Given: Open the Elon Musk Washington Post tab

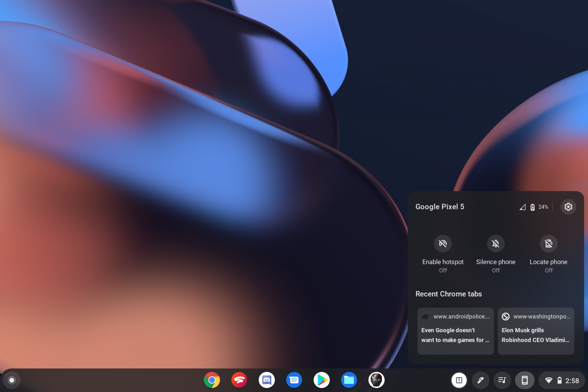Looking at the screenshot, I should click(x=535, y=331).
